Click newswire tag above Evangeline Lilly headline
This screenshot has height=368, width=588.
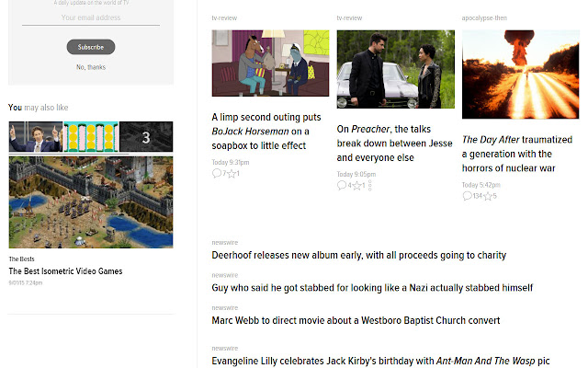tap(224, 349)
